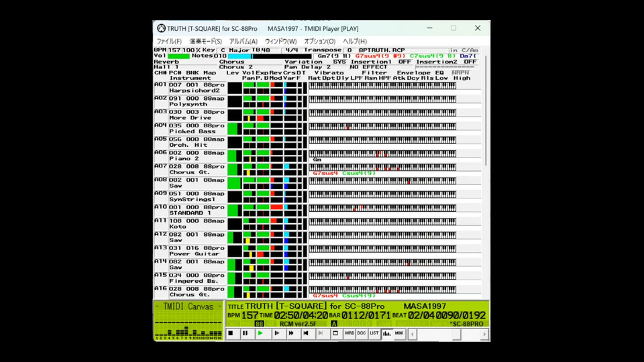The height and width of the screenshot is (362, 644).
Task: Open the LIST playlist button
Action: [374, 334]
